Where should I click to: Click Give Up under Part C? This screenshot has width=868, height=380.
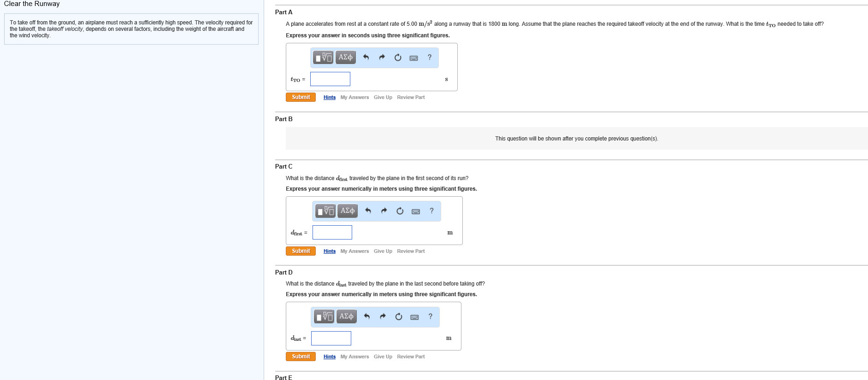pos(383,251)
